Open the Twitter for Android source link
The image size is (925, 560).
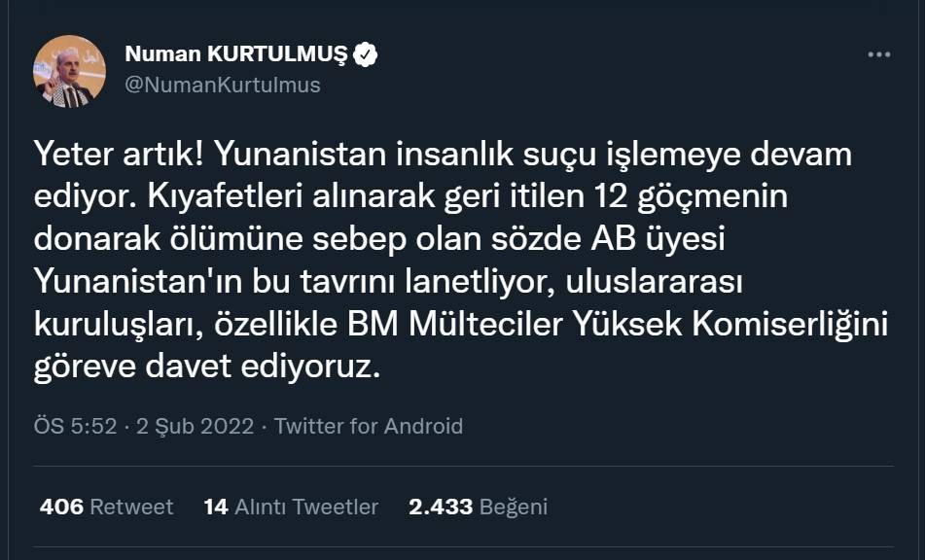pos(369,426)
